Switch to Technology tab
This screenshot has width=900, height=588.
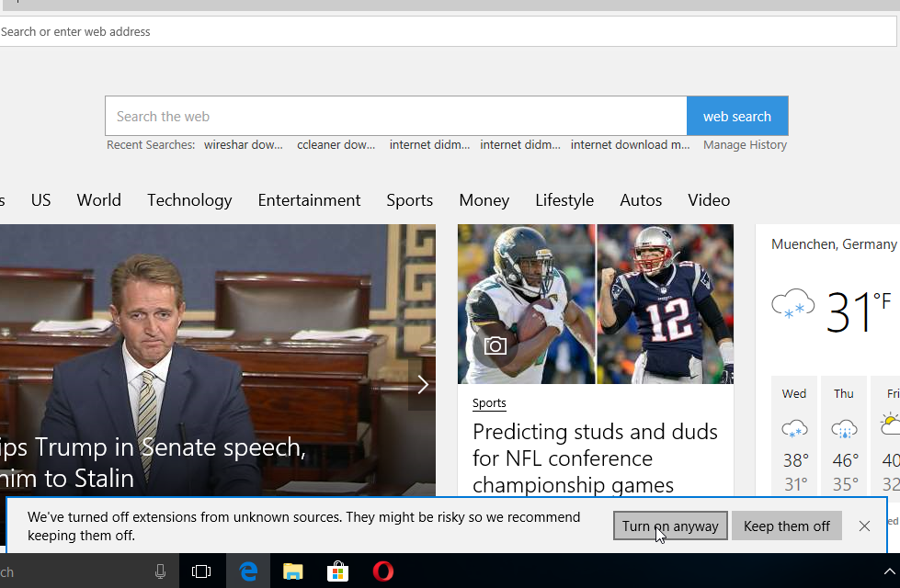click(189, 200)
